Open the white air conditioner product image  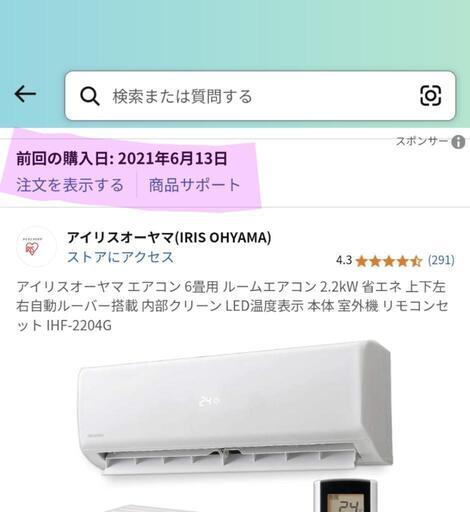coord(235,408)
